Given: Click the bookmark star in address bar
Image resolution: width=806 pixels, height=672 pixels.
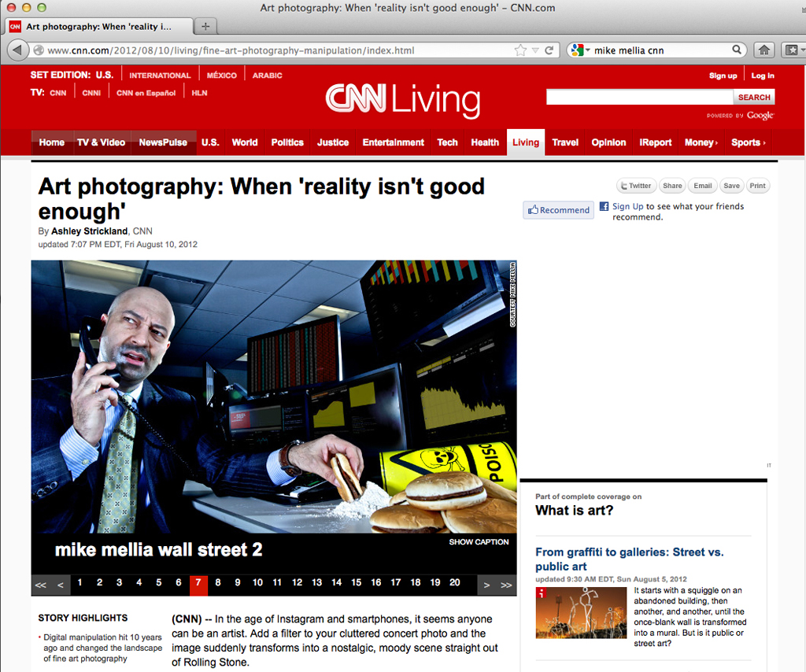Looking at the screenshot, I should tap(520, 50).
